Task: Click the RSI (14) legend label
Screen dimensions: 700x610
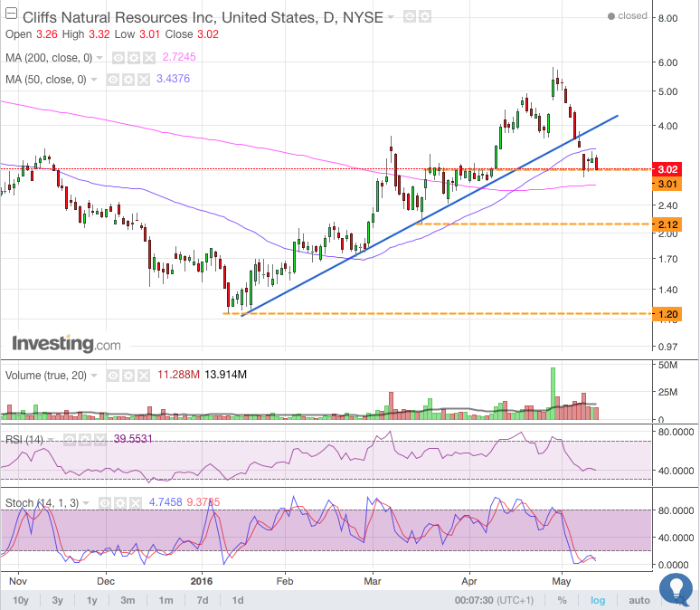Action: 24,440
